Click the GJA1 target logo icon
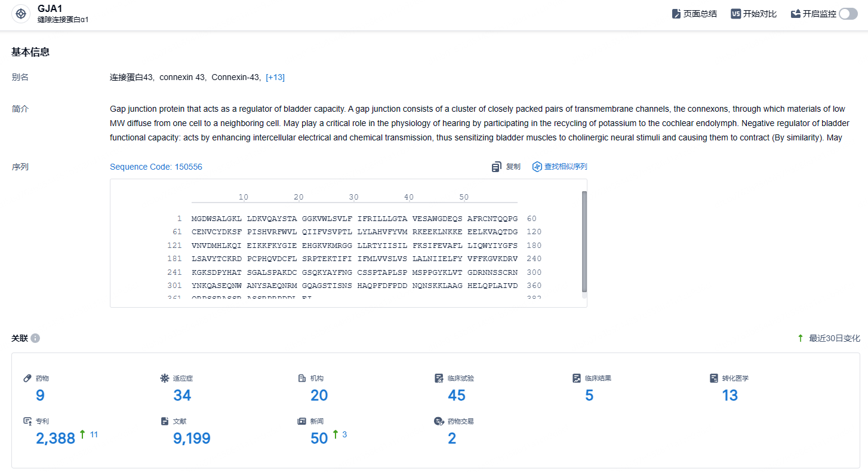This screenshot has width=868, height=472. point(21,14)
